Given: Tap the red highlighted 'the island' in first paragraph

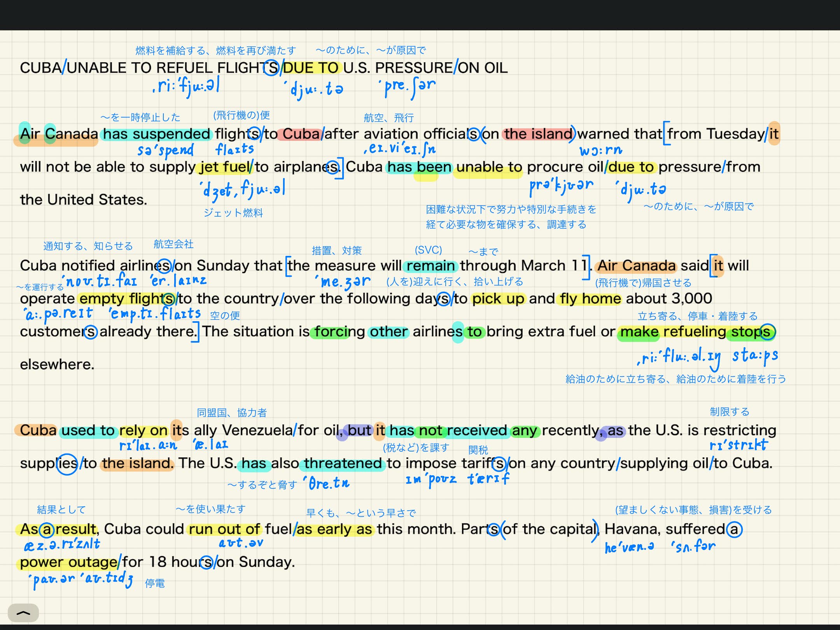Looking at the screenshot, I should tap(538, 134).
